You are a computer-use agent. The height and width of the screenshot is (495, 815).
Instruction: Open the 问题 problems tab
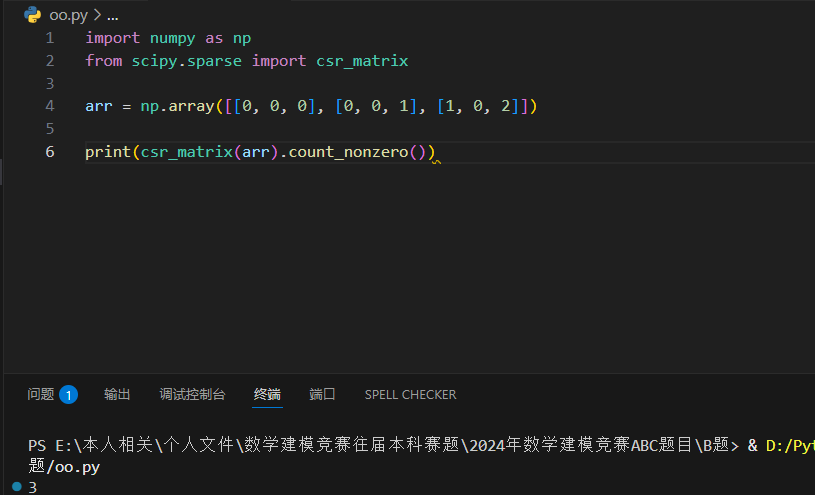click(x=41, y=394)
